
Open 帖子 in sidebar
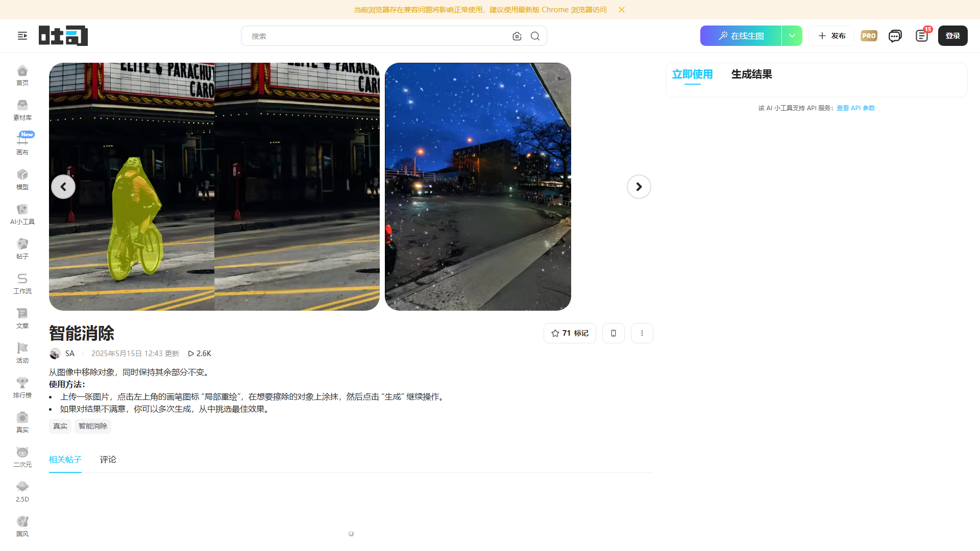click(x=22, y=248)
